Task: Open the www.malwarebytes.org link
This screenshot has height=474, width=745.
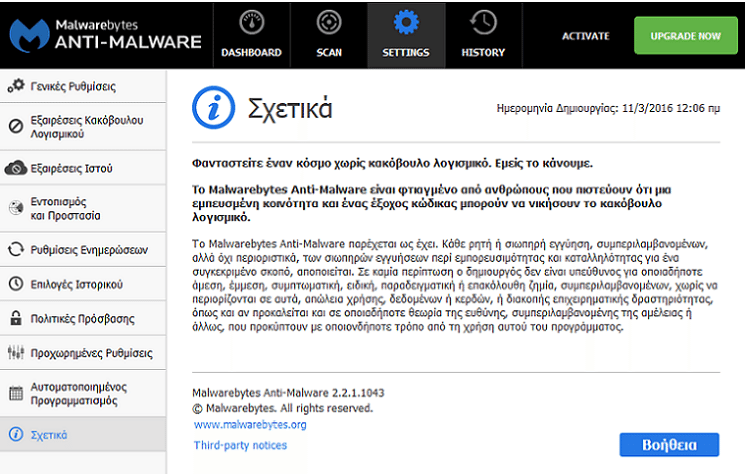Action: pyautogui.click(x=250, y=424)
